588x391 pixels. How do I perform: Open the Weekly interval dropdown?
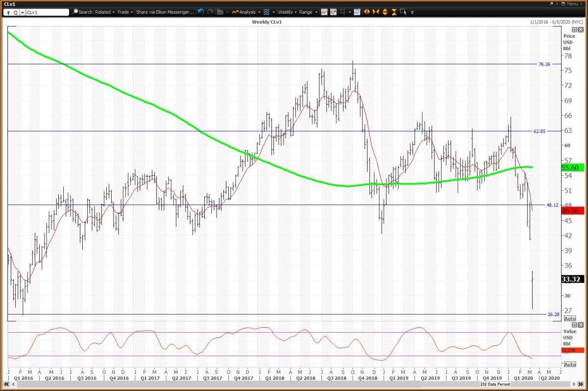click(x=287, y=12)
